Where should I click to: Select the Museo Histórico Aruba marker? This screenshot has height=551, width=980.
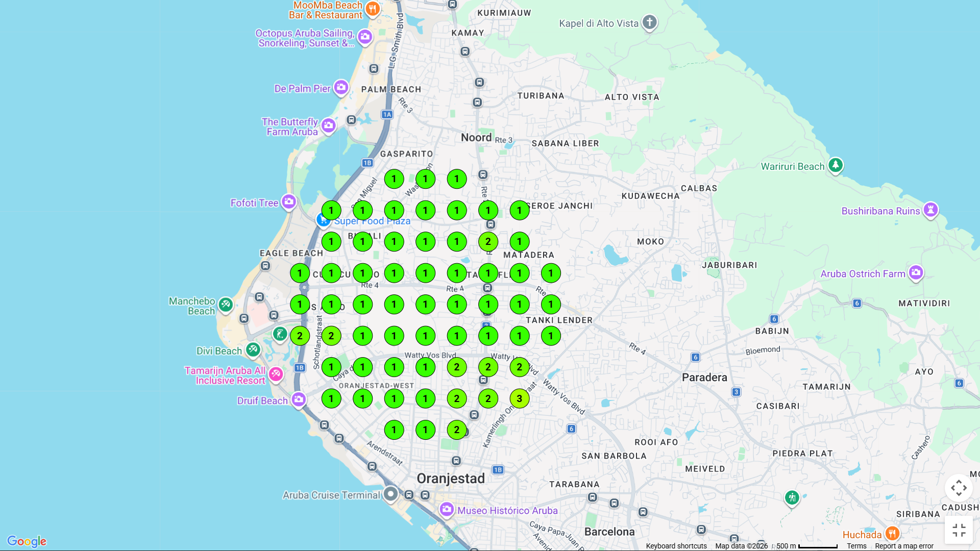coord(447,509)
